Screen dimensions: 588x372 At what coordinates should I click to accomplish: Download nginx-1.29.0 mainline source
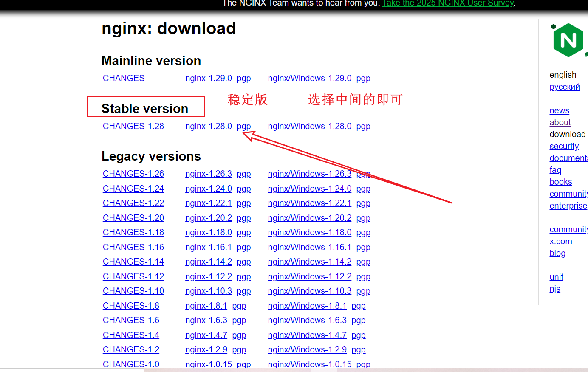click(209, 78)
